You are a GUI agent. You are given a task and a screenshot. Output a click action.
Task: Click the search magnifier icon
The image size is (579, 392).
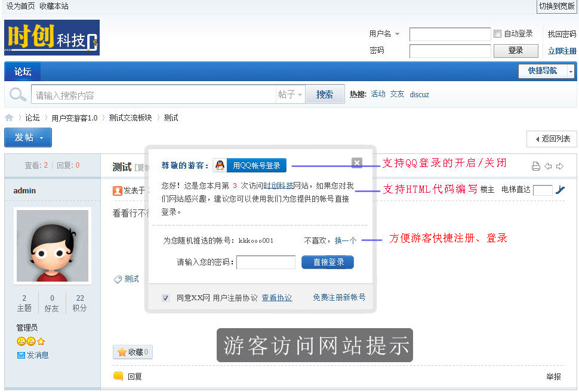pyautogui.click(x=17, y=94)
